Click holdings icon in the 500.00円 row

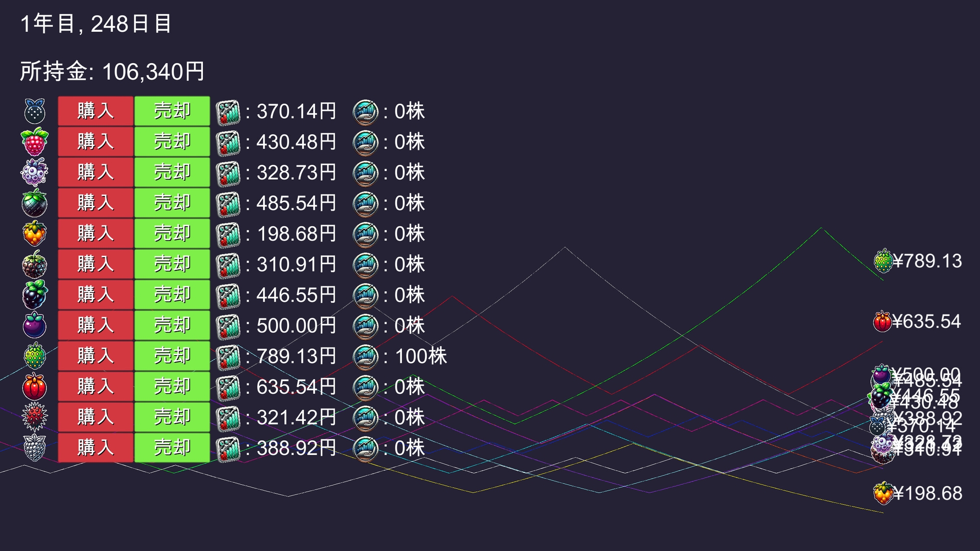click(x=366, y=326)
